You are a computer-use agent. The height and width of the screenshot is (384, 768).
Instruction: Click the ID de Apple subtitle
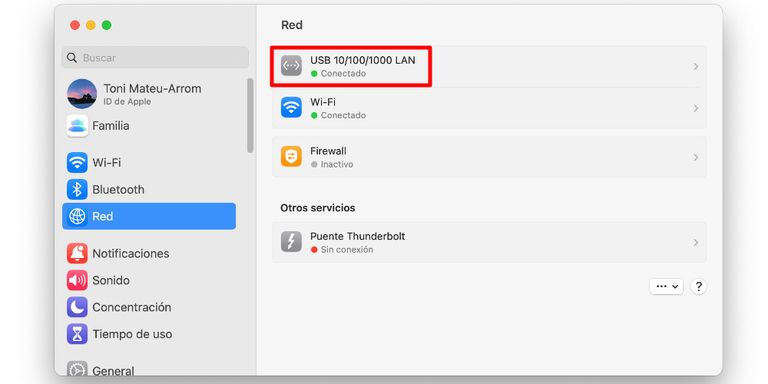click(127, 102)
